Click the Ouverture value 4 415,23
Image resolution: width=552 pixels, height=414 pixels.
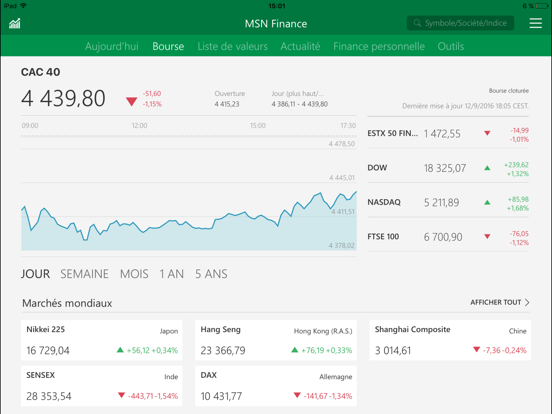click(x=227, y=104)
